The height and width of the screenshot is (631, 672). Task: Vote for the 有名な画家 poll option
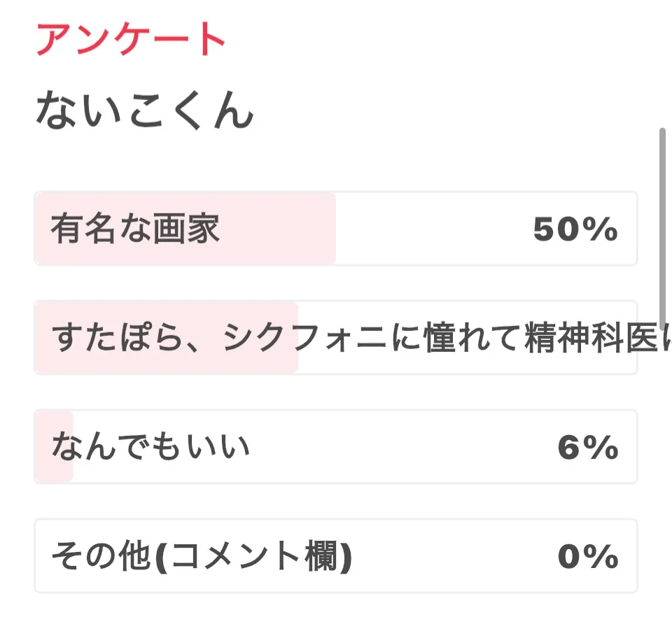coord(336,229)
